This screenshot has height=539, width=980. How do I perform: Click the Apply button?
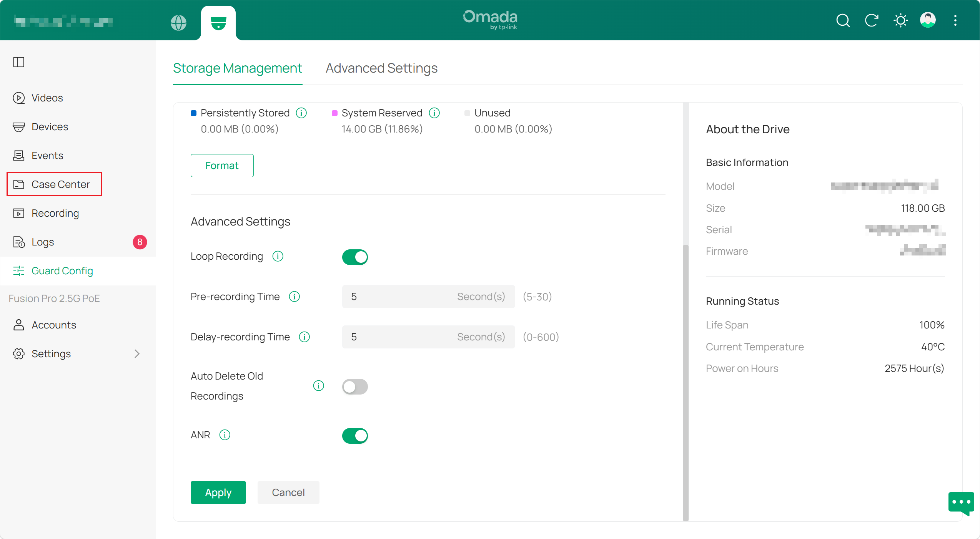pyautogui.click(x=218, y=493)
